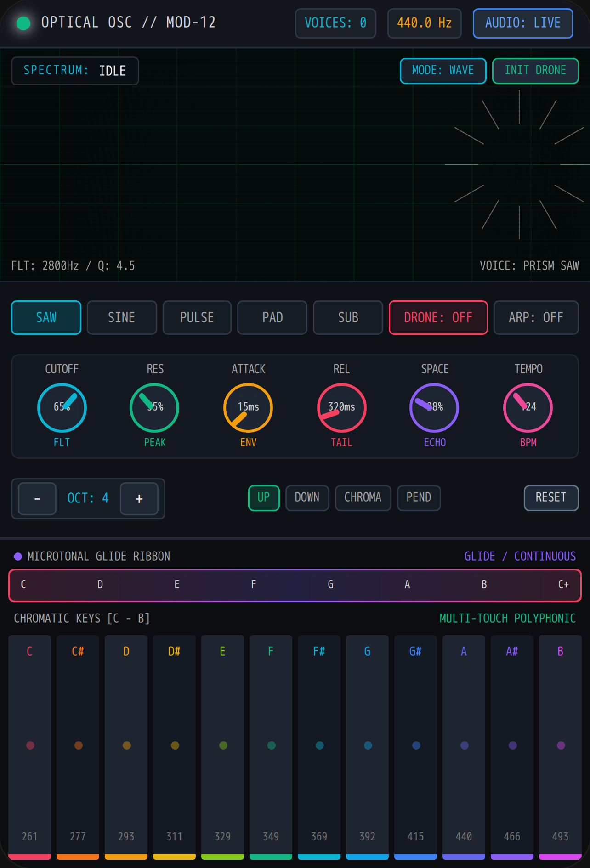590x868 pixels.
Task: Click the FLT: 2800Hz / Q: 4.5 readout
Action: click(x=73, y=266)
